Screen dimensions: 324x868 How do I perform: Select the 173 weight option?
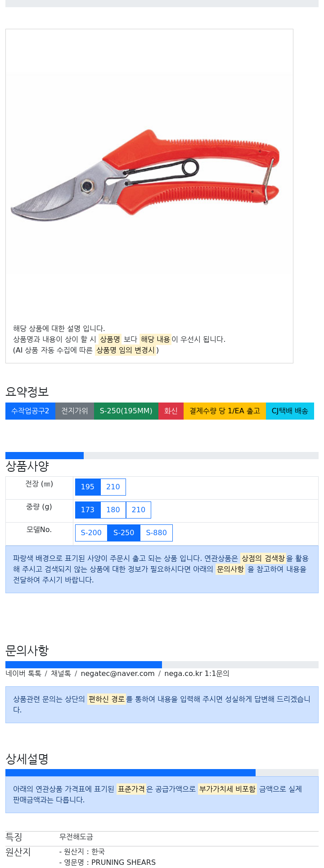tap(88, 510)
